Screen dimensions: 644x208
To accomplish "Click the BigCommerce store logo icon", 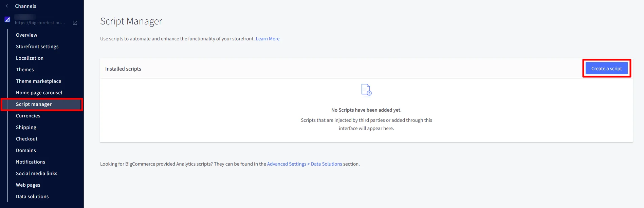I will click(x=7, y=19).
